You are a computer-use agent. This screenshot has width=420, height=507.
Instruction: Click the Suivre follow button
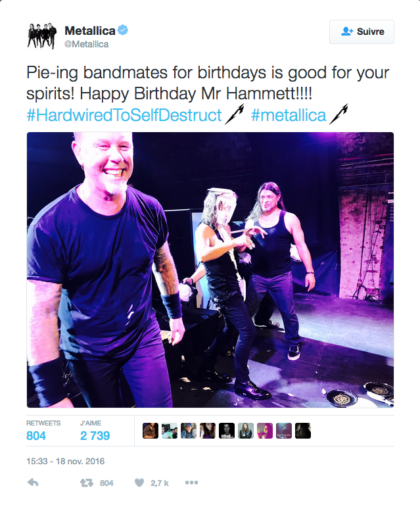[x=362, y=32]
